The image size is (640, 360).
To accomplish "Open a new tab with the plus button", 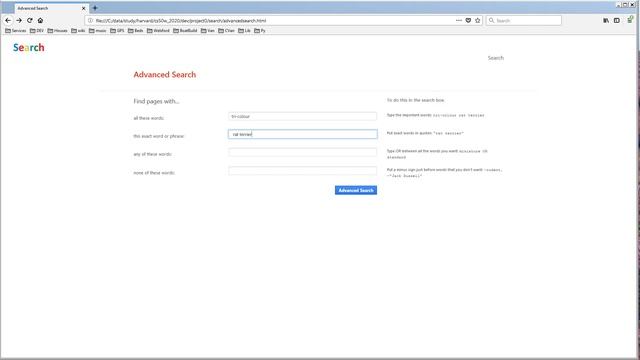I will pos(95,8).
